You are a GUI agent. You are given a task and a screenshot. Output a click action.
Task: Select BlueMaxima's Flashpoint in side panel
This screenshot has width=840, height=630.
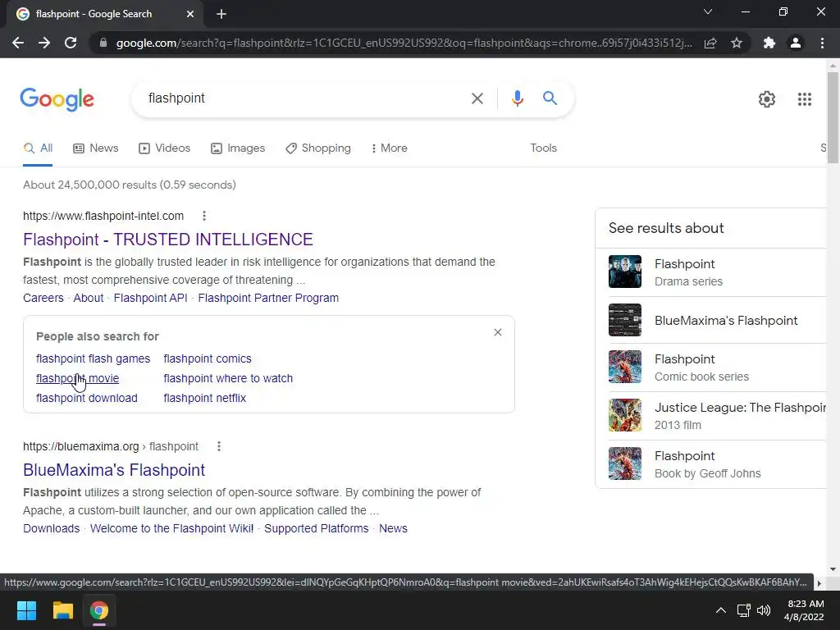[717, 321]
